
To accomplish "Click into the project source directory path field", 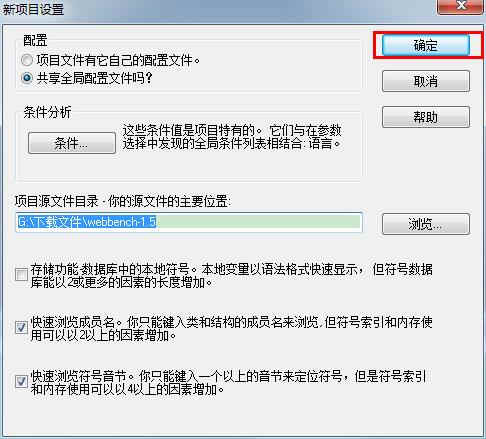I will 189,222.
